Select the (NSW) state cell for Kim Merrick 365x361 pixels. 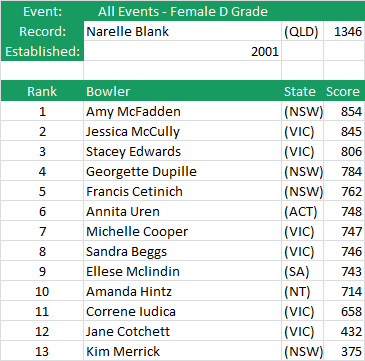[302, 351]
